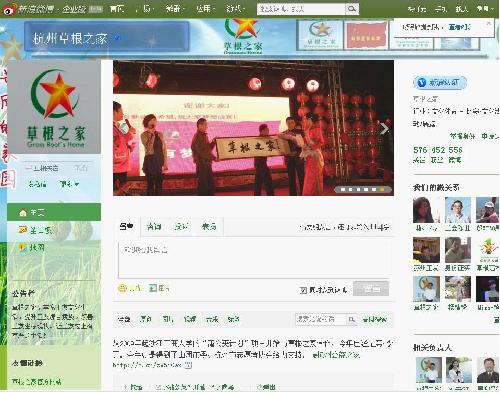Image resolution: width=500 pixels, height=393 pixels.
Task: Switch to the fourth tab above the text box
Action: (209, 227)
